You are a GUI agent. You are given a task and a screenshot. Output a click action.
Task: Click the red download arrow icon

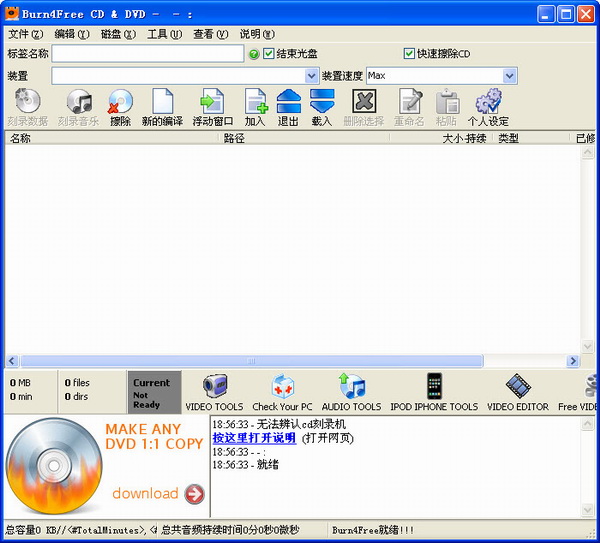tap(194, 494)
